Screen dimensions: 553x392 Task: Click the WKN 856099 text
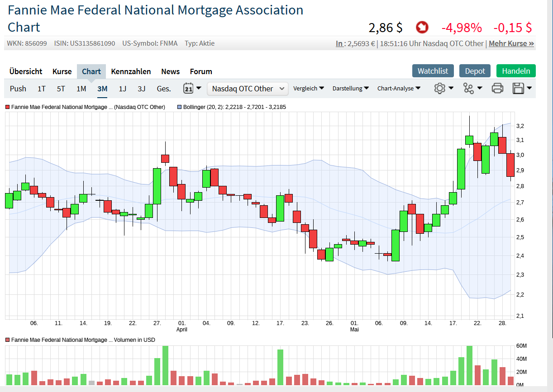[x=27, y=43]
